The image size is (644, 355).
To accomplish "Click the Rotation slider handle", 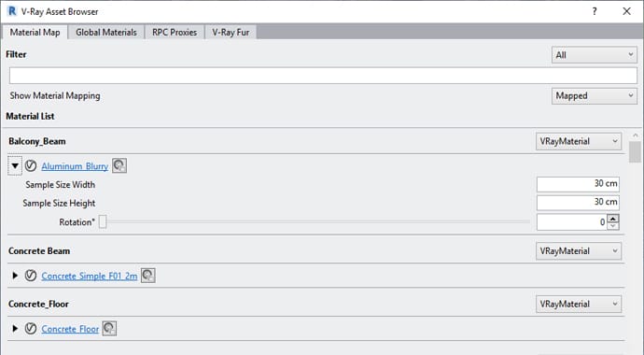I will pyautogui.click(x=103, y=222).
